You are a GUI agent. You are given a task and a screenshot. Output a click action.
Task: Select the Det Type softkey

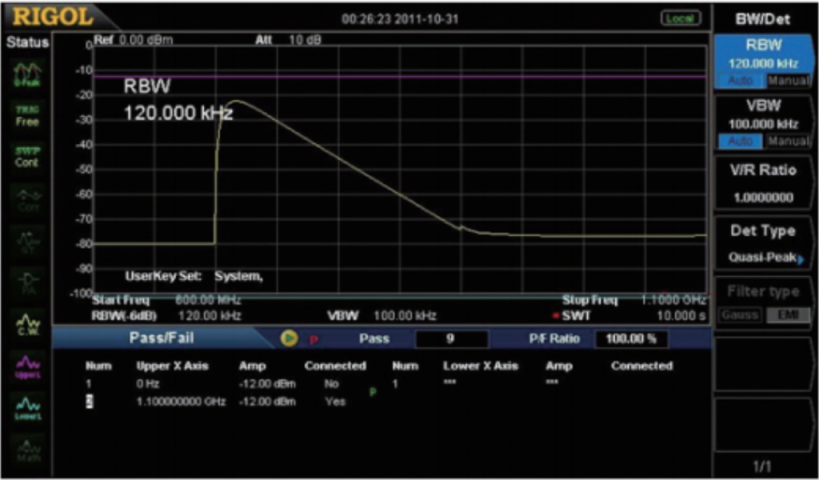tap(763, 244)
